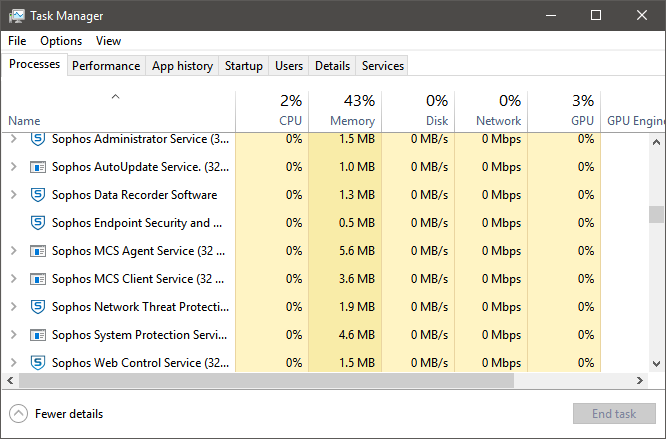
Task: Select the Sophos Endpoint Security and... row name
Action: coord(137,223)
